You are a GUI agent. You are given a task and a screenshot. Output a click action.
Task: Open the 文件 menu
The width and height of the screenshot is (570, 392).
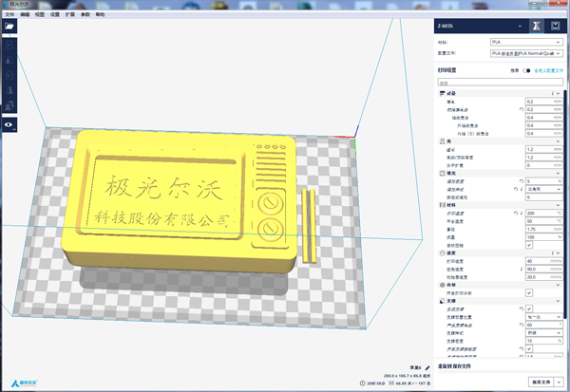[x=10, y=15]
